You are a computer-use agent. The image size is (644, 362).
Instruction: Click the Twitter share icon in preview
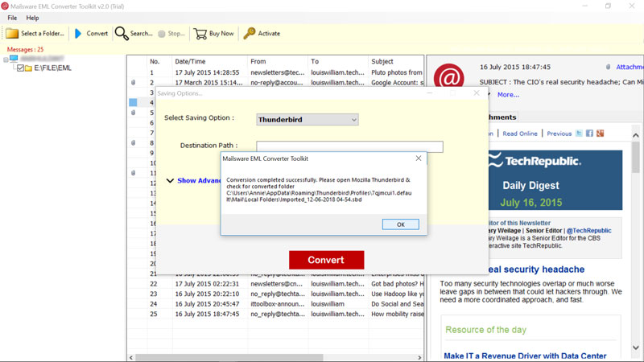(x=579, y=134)
